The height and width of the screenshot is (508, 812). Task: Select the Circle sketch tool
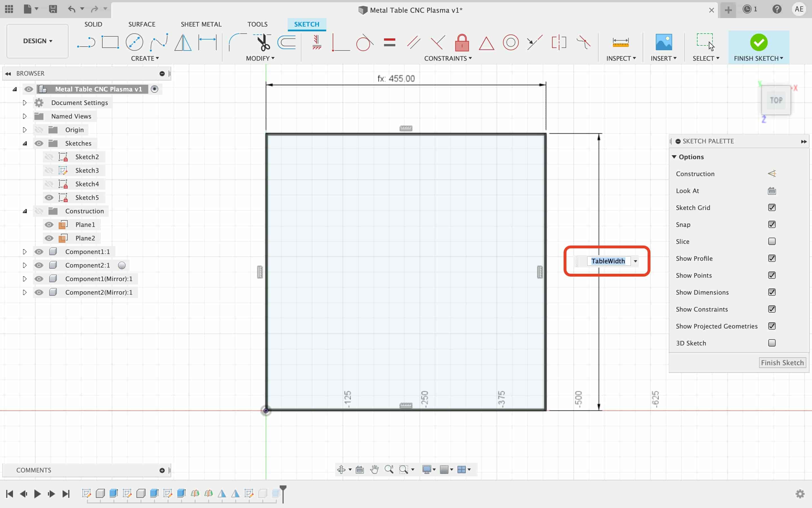click(x=134, y=43)
